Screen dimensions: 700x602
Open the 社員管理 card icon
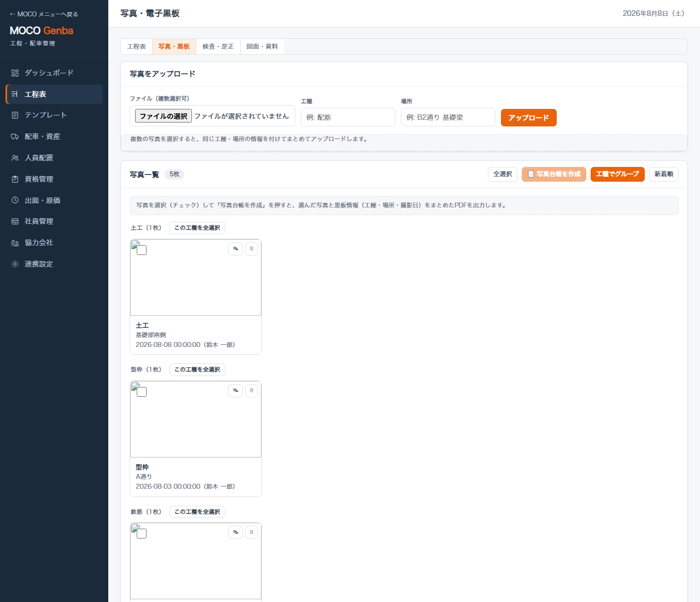tap(15, 221)
